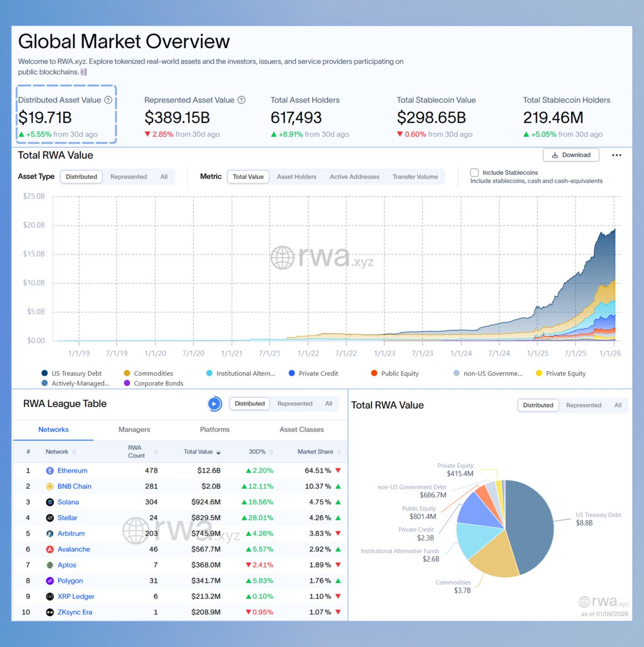The image size is (644, 647).
Task: Click the Download button
Action: pyautogui.click(x=571, y=155)
